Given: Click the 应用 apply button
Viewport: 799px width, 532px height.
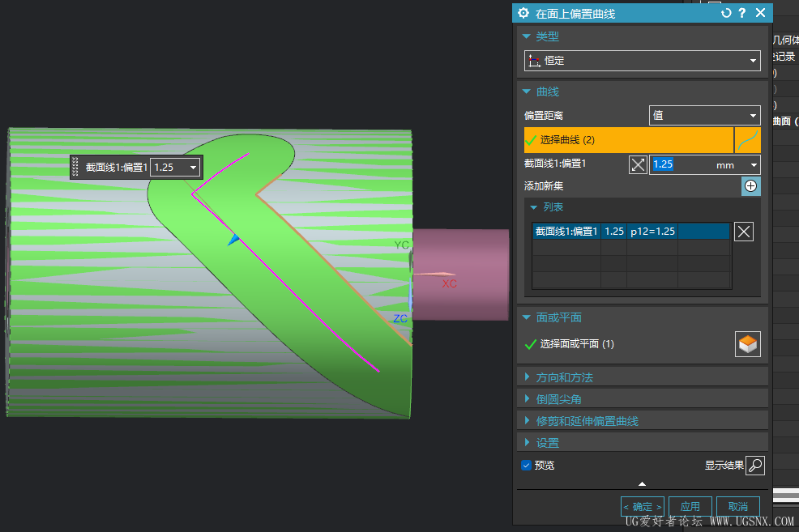Looking at the screenshot, I should pyautogui.click(x=690, y=507).
